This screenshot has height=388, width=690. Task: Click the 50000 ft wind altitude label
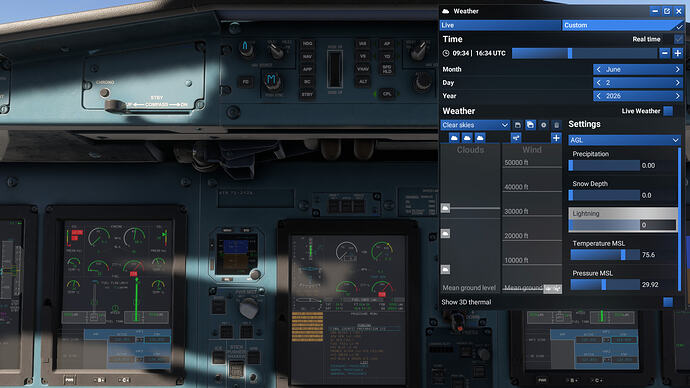click(x=516, y=163)
